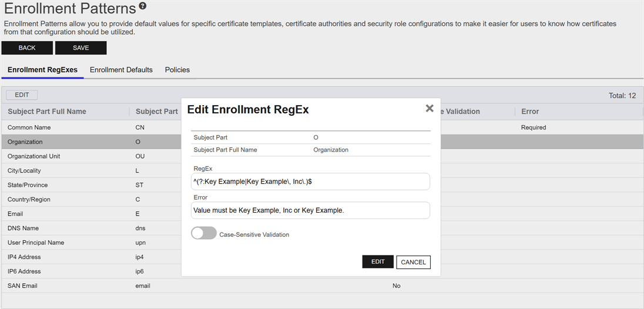Click the SAVE button

pos(81,48)
